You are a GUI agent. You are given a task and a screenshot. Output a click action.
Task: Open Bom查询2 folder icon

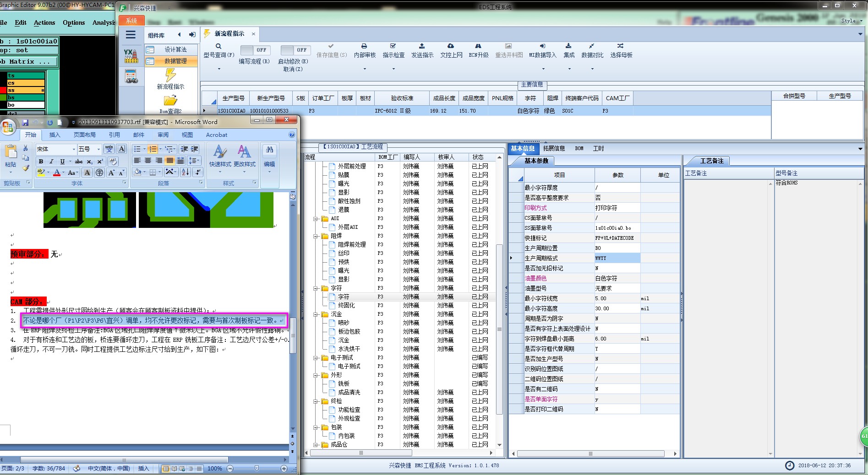click(x=170, y=100)
